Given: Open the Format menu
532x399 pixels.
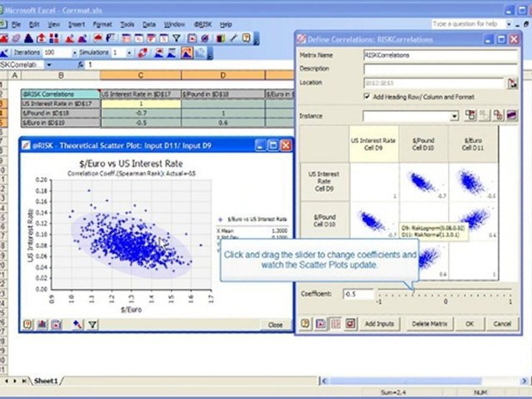Looking at the screenshot, I should 102,24.
